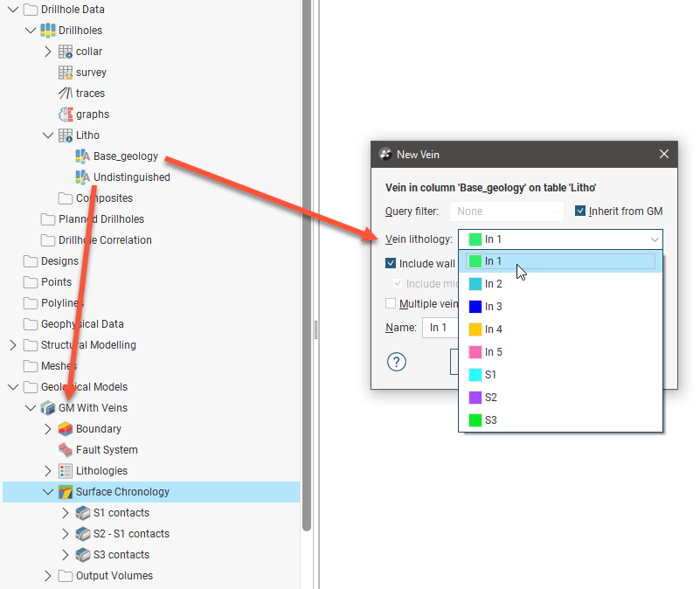Click the yellow In 4 color swatch
Viewport: 700px width, 589px height.
pyautogui.click(x=475, y=329)
